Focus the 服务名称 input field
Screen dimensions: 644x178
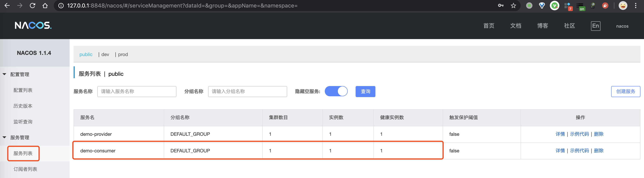pos(137,92)
